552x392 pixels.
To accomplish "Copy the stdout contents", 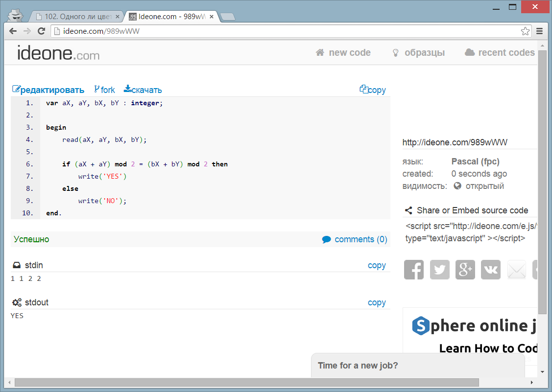I will (x=377, y=302).
